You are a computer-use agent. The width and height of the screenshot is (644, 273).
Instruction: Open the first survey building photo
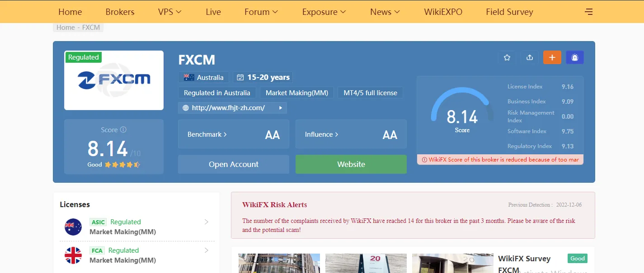click(279, 264)
